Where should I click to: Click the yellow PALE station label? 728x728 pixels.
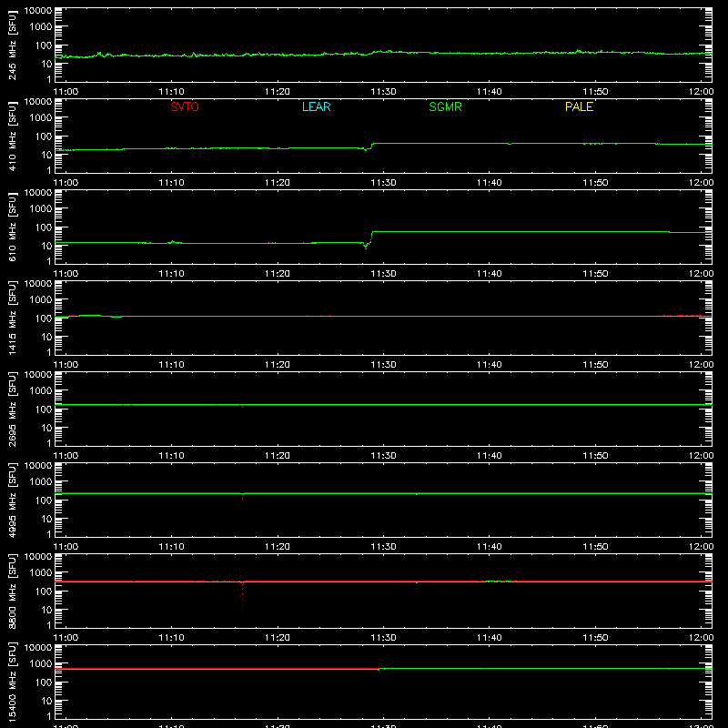pyautogui.click(x=579, y=106)
